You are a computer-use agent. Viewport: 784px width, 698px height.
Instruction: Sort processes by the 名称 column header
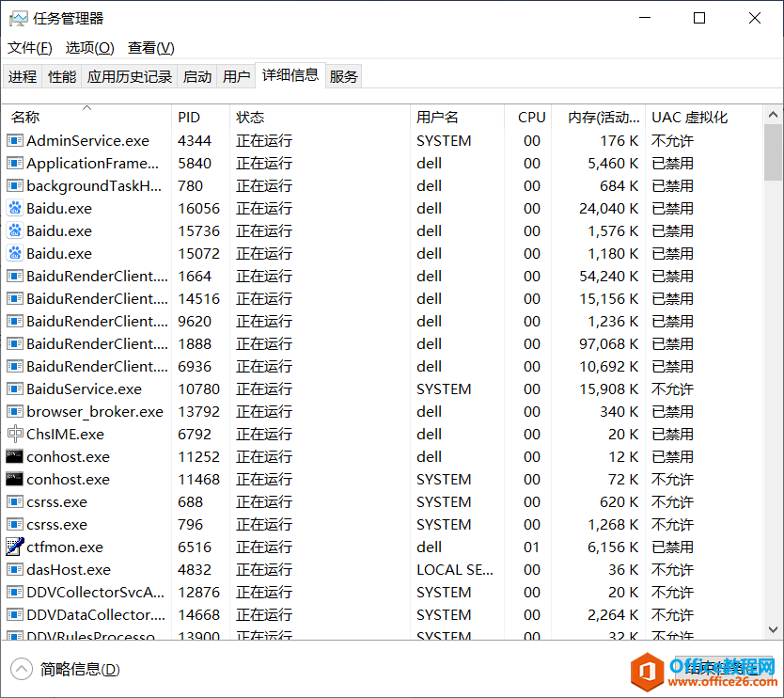25,118
